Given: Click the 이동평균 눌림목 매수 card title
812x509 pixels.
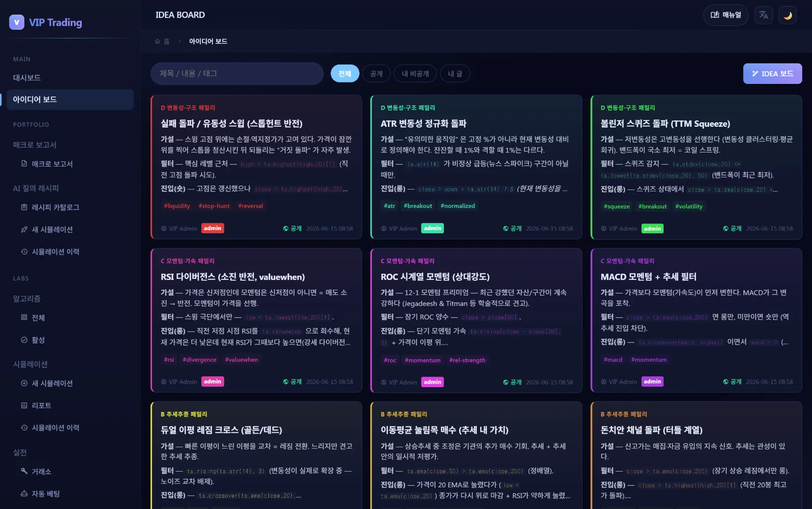Looking at the screenshot, I should (444, 430).
